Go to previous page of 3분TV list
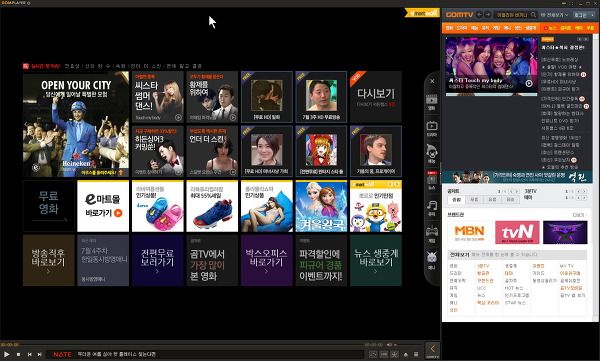Screen dimensions: 600x361 click(x=578, y=191)
